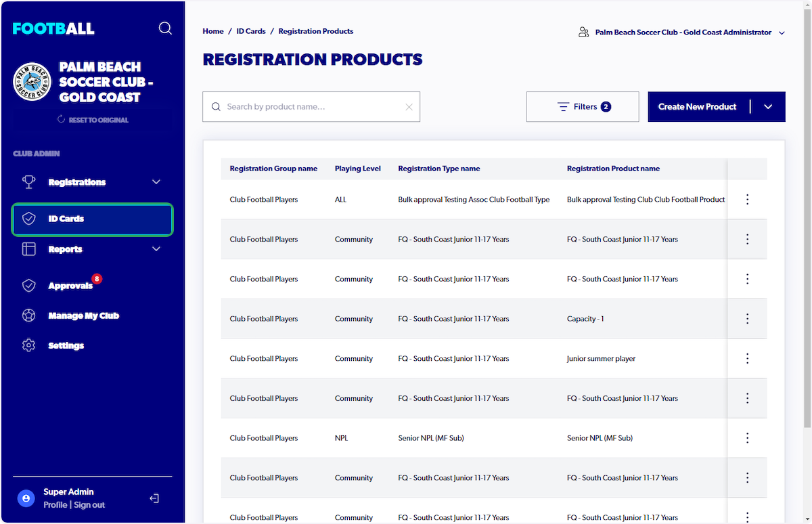
Task: Click the ALL playing level cell
Action: click(x=340, y=200)
